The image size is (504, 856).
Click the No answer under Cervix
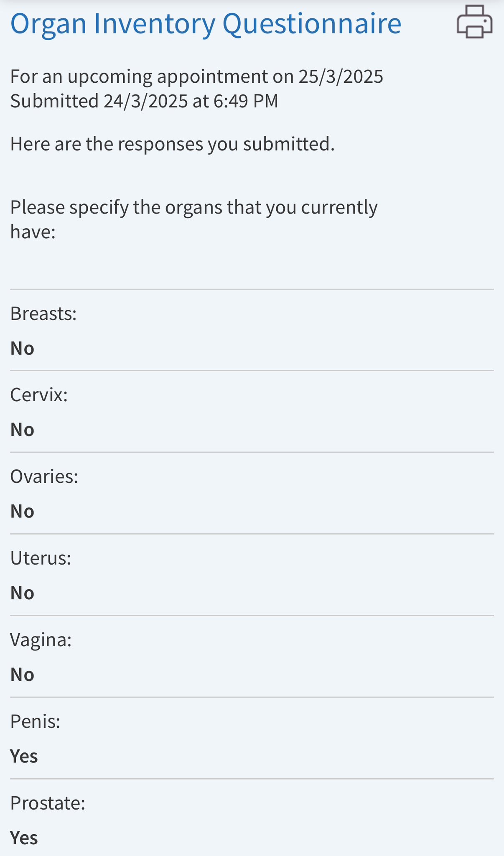point(22,430)
